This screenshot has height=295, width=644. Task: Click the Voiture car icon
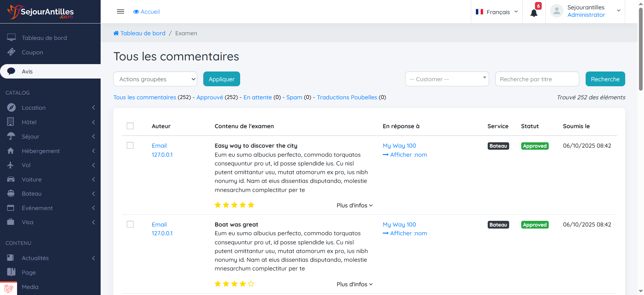coord(11,179)
